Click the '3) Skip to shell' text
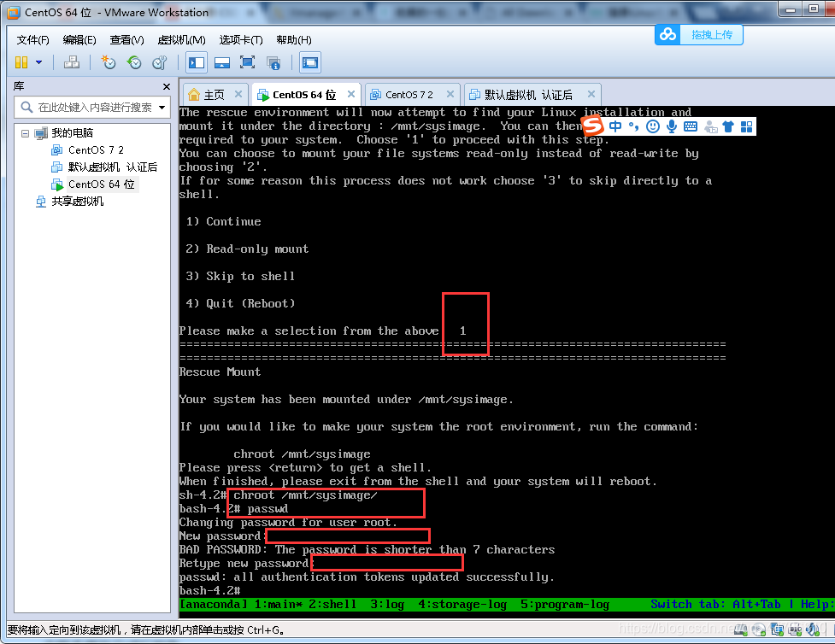Viewport: 835px width, 644px height. pyautogui.click(x=240, y=276)
